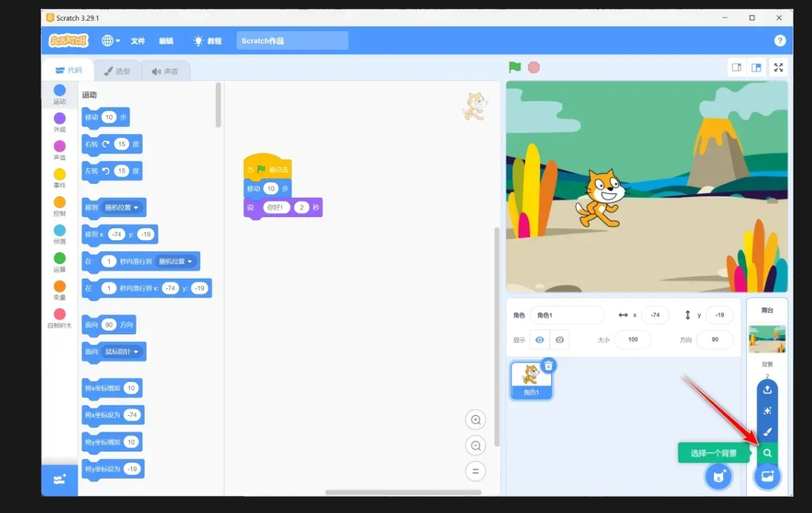Click the red stop button
This screenshot has height=513, width=812.
534,67
